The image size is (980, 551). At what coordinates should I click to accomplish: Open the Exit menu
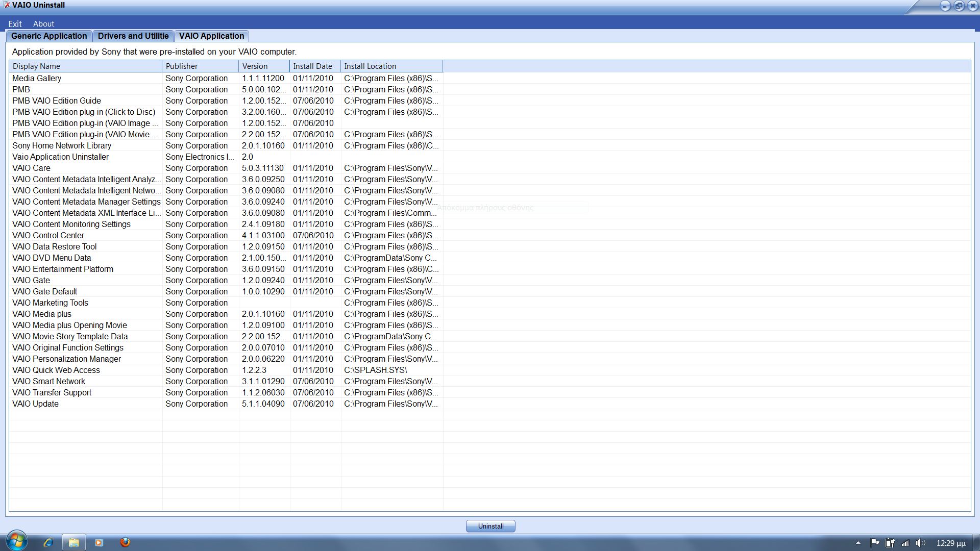(x=15, y=24)
